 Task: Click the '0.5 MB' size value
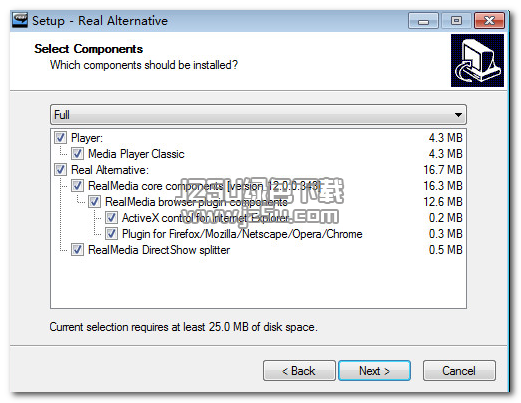click(x=446, y=250)
